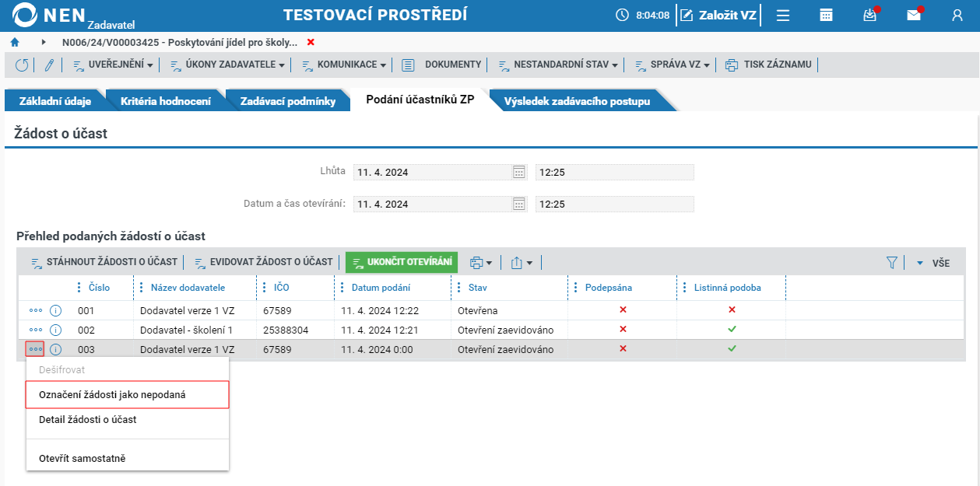This screenshot has width=980, height=486.
Task: Click the Lhůta date field
Action: click(x=441, y=172)
